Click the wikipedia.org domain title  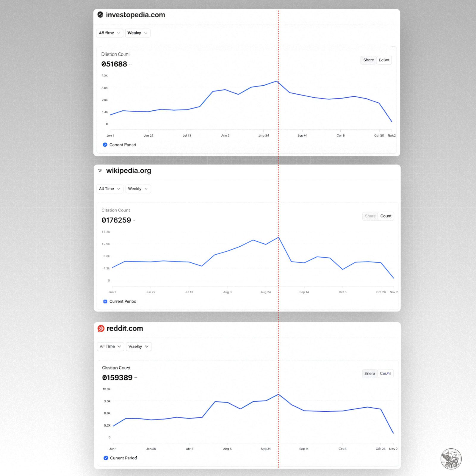[129, 171]
